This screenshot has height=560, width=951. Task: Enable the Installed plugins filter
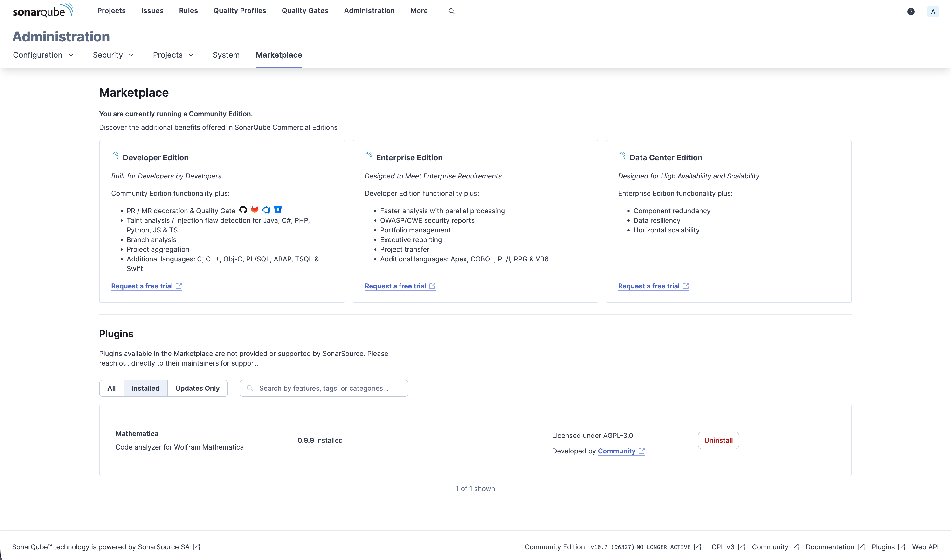pos(145,388)
